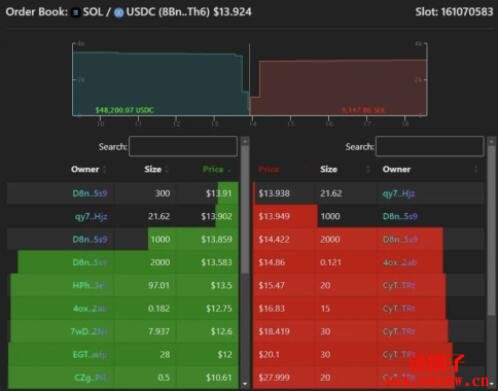Open owner D8n..5s9 on $13.949 ask

coord(400,217)
